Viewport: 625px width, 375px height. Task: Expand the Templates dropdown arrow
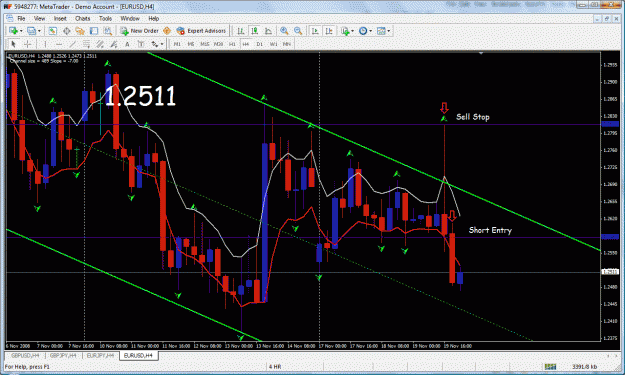pos(389,31)
